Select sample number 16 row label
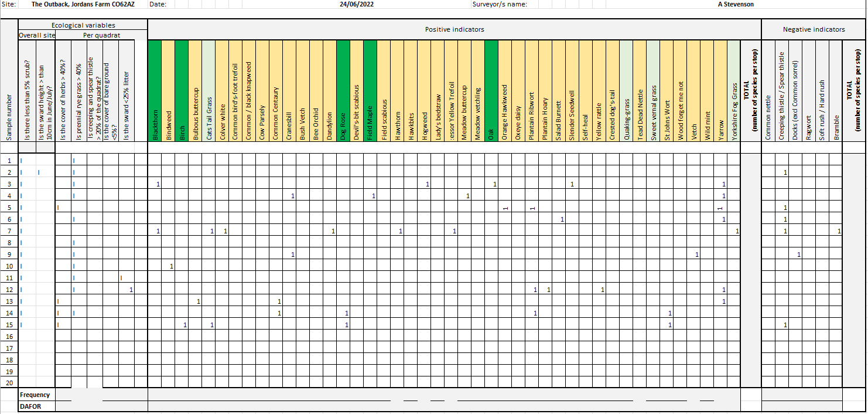The width and height of the screenshot is (868, 414). 9,336
